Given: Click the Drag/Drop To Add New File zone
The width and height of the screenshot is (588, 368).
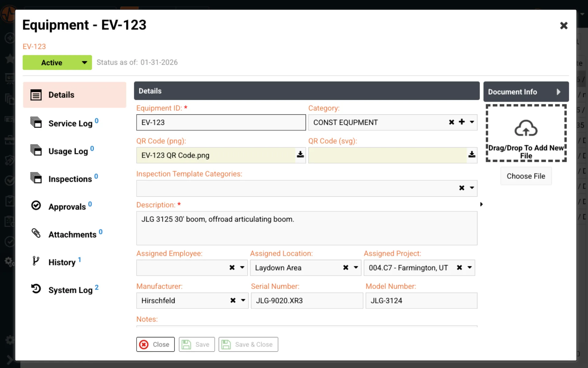Looking at the screenshot, I should (x=526, y=133).
